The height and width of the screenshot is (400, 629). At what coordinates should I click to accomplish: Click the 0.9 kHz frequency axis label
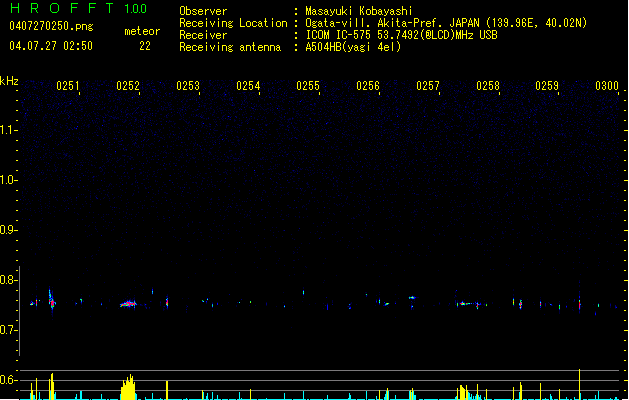coord(7,230)
